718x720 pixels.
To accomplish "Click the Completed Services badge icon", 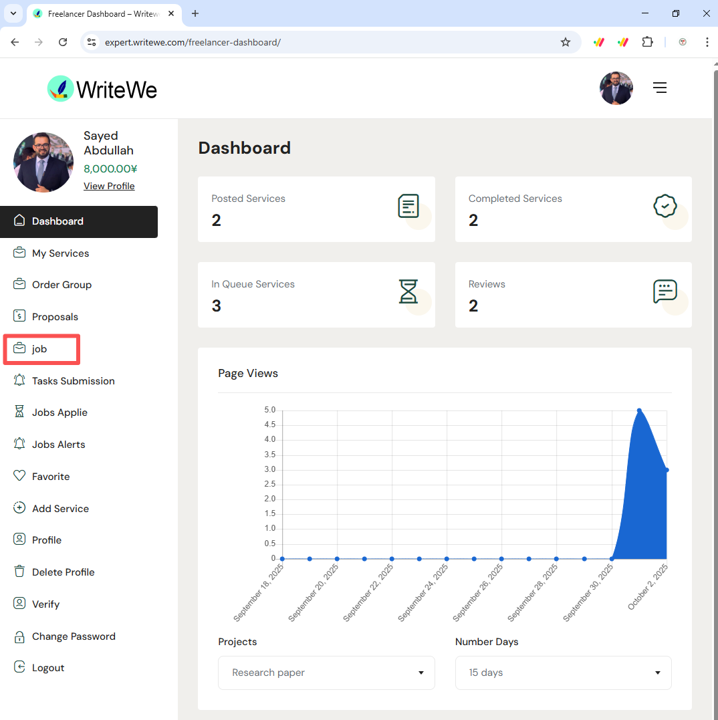I will 665,206.
